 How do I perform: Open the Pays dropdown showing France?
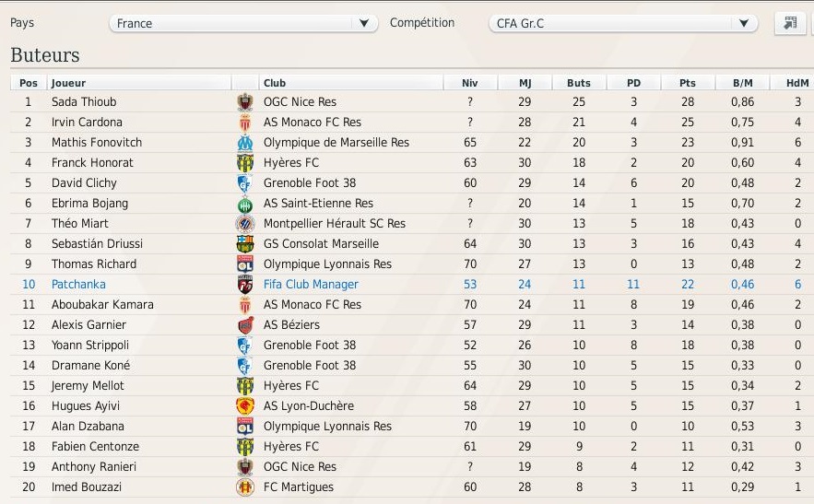243,23
